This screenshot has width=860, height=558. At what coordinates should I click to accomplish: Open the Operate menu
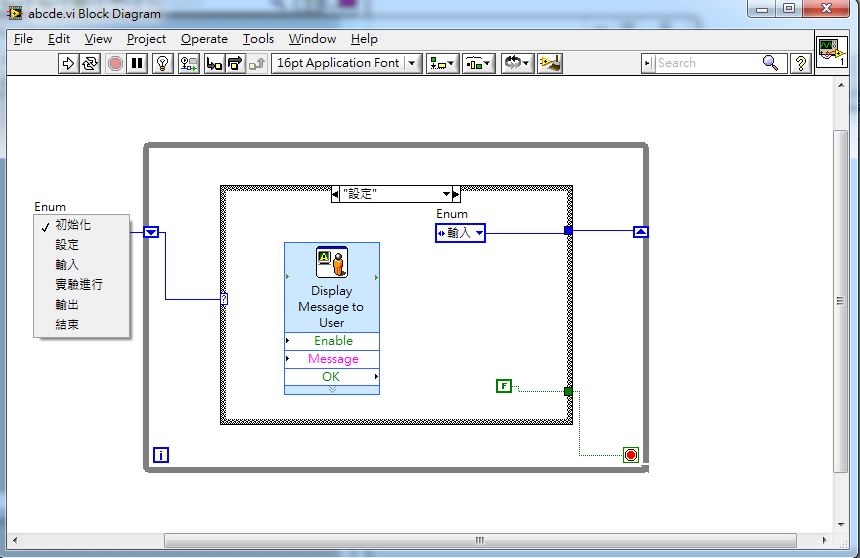pos(204,39)
